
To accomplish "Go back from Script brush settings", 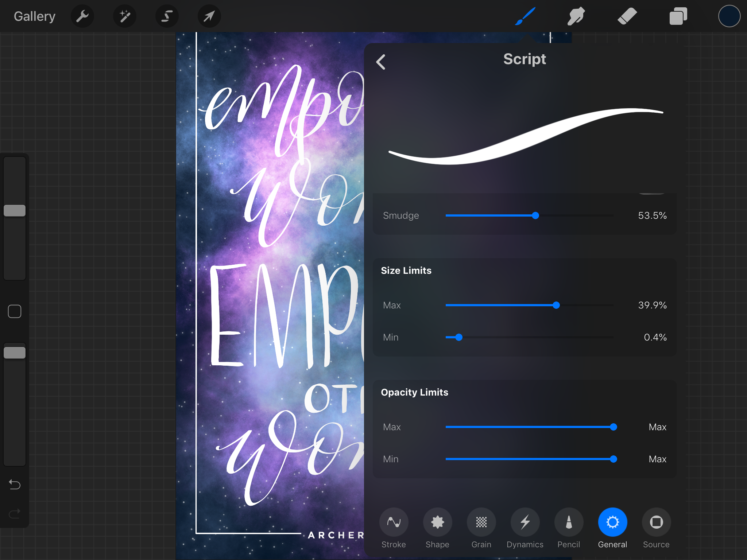I will click(x=381, y=62).
